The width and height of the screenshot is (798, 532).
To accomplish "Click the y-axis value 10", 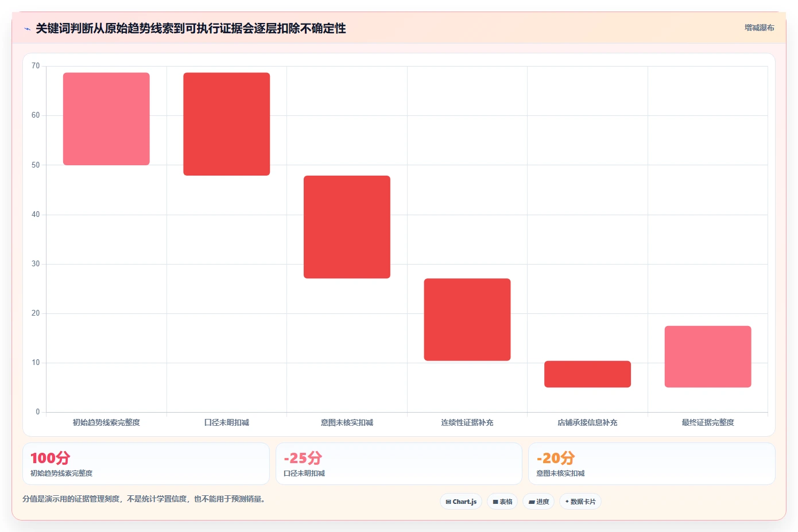I will (36, 363).
